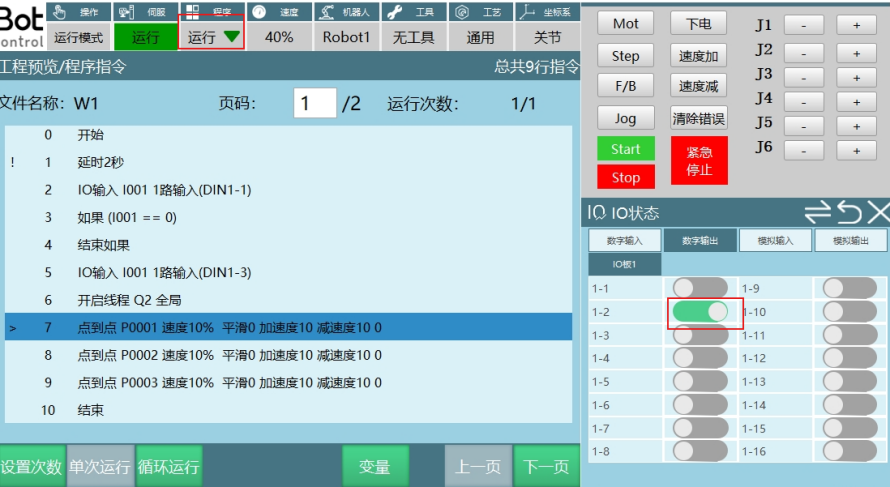Viewport: 890px width, 487px height.
Task: Jog J3 with the minus button
Action: point(804,78)
